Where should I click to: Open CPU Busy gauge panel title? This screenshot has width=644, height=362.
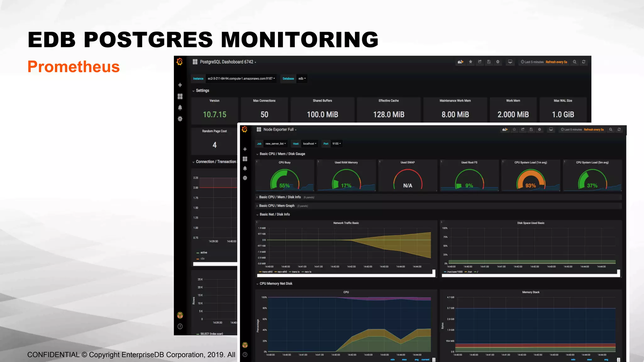[285, 162]
